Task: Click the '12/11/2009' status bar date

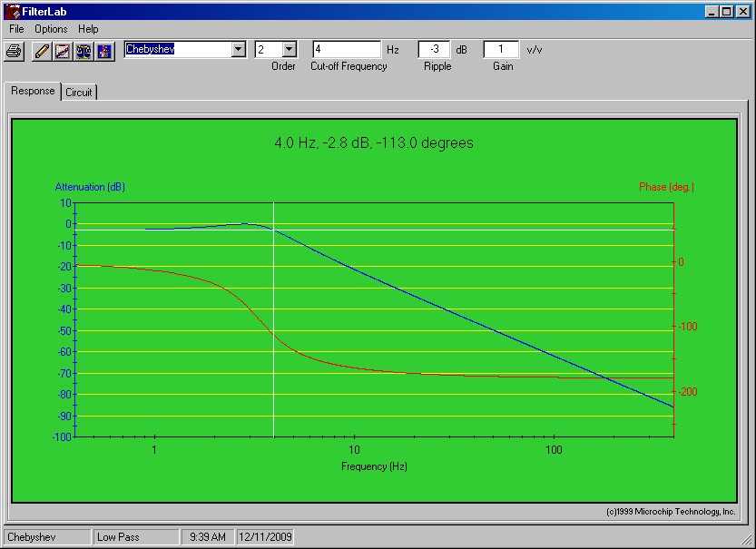Action: [265, 537]
